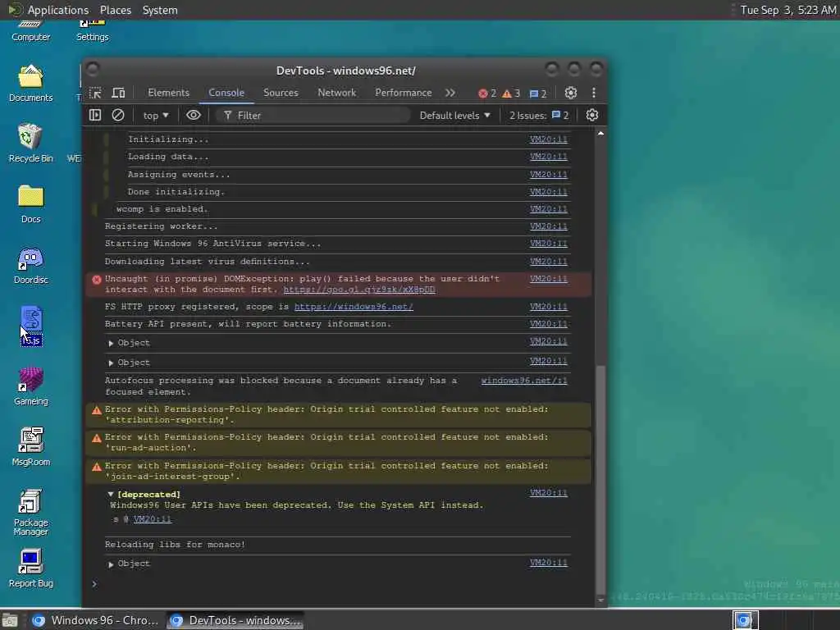Click the red errors count badge
The height and width of the screenshot is (630, 840).
[487, 94]
